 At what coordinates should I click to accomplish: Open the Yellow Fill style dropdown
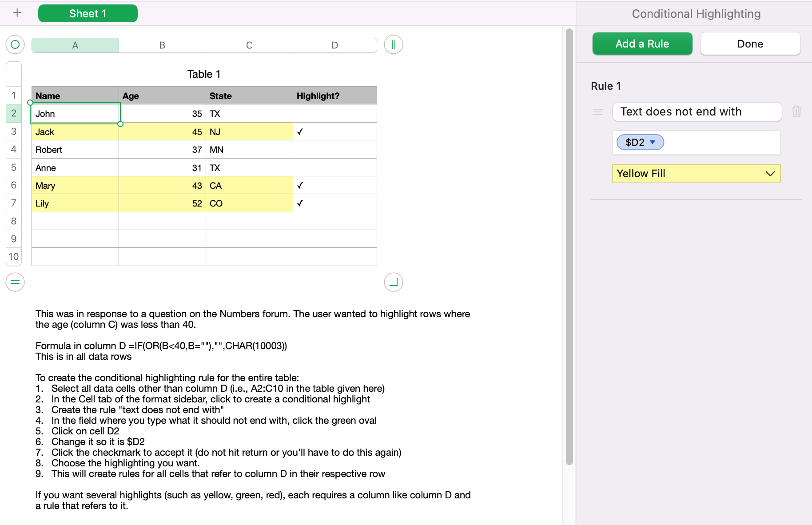tap(769, 173)
